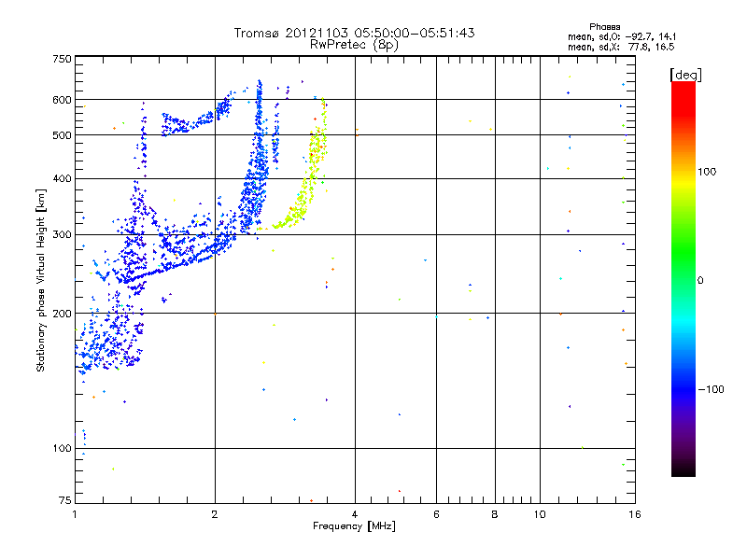Click the 'Stationary phase Virtual Height [km]' axis title
The height and width of the screenshot is (560, 747).
[x=41, y=280]
